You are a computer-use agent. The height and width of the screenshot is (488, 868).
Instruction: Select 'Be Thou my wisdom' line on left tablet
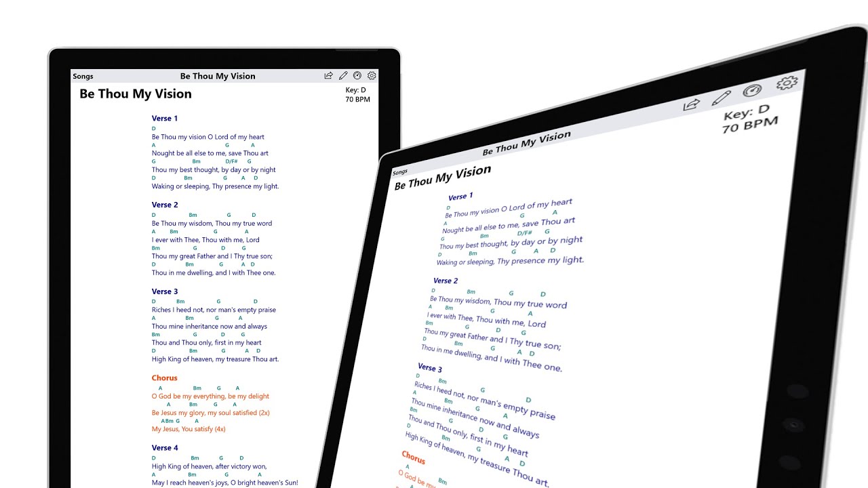click(x=212, y=224)
